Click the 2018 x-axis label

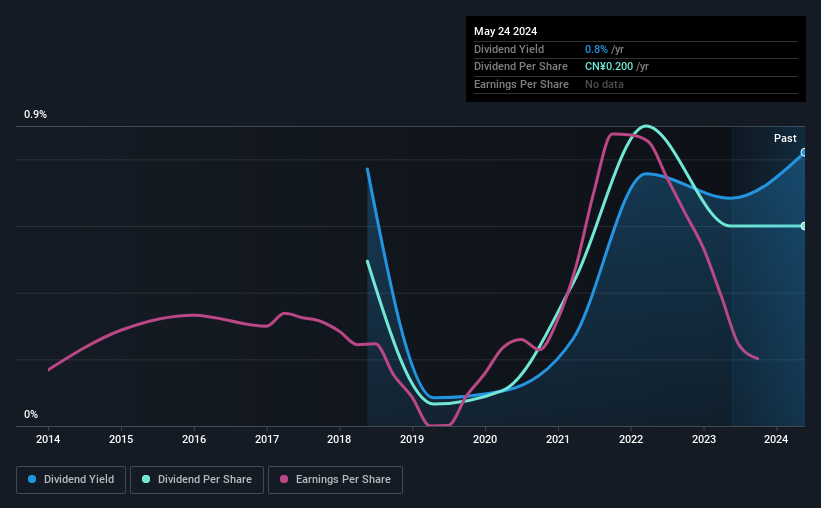(339, 439)
